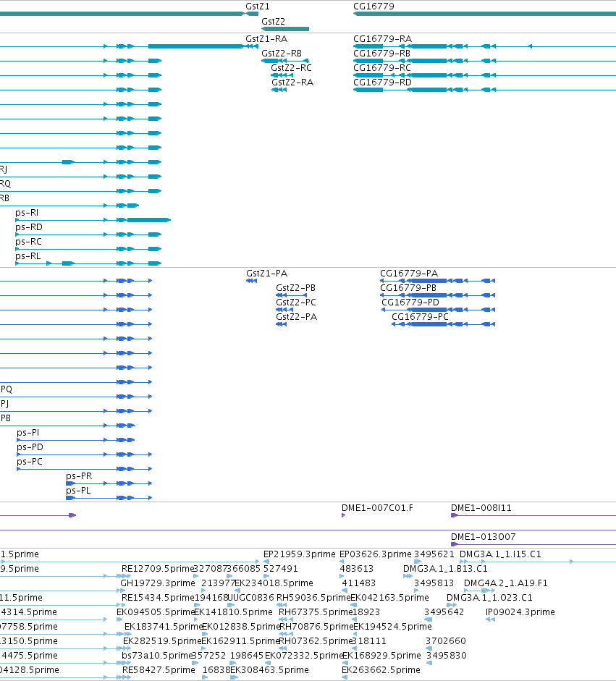This screenshot has height=681, width=616.
Task: Select feature 527491
Action: pyautogui.click(x=281, y=569)
